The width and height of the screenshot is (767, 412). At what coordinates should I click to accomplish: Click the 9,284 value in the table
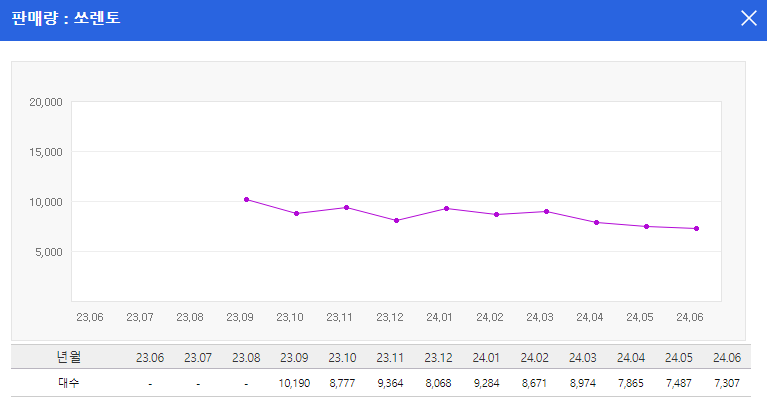click(x=486, y=383)
